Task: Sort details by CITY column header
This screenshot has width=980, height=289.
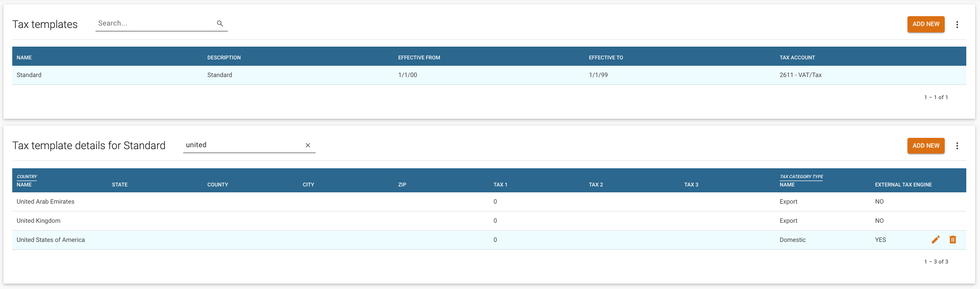Action: (308, 184)
